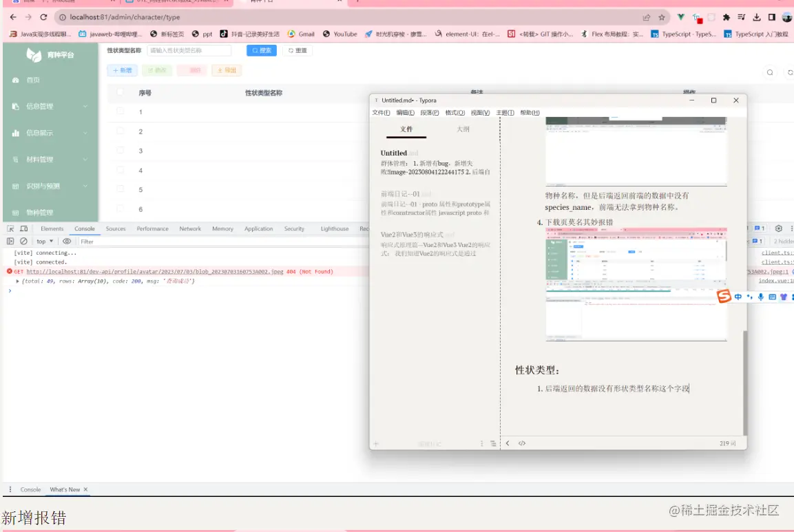Open the Sogou soft keyboard icon
This screenshot has height=532, width=794.
[x=772, y=297]
